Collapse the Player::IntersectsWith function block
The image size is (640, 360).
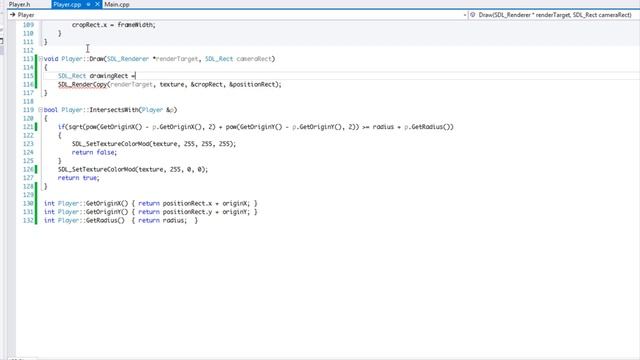pos(40,110)
